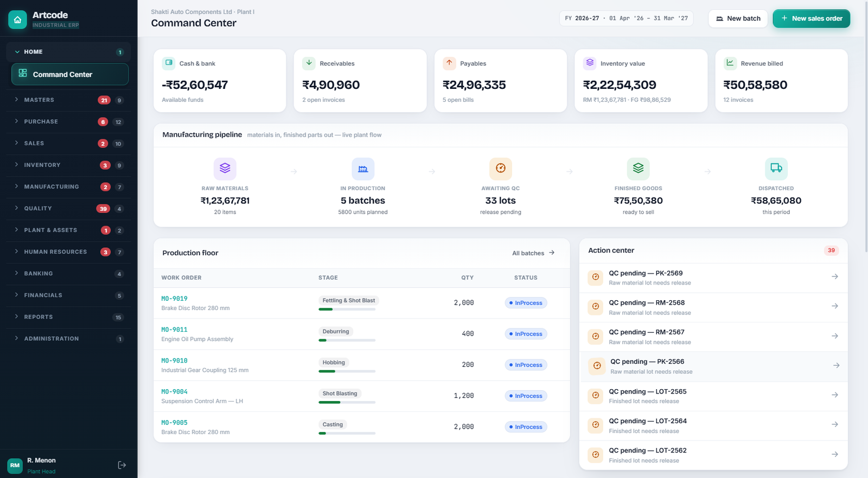Click the fiscal year date range selector
Screen dimensions: 868x478
point(627,18)
